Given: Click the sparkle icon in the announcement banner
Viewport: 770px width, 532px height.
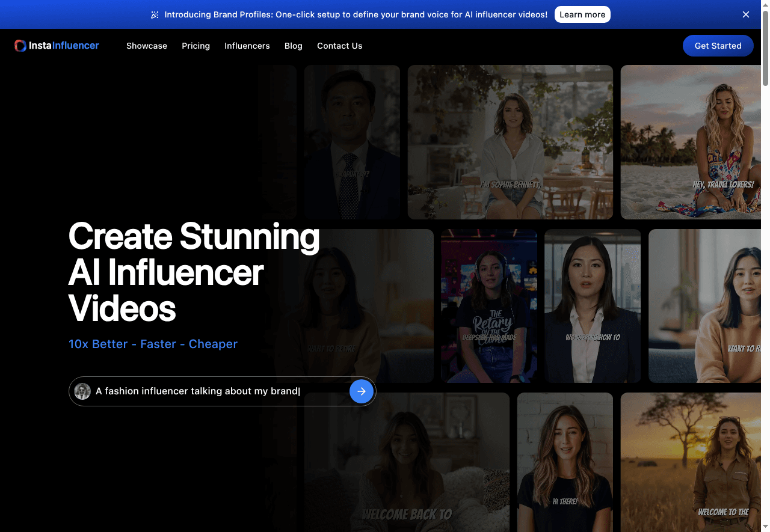Looking at the screenshot, I should pyautogui.click(x=155, y=14).
